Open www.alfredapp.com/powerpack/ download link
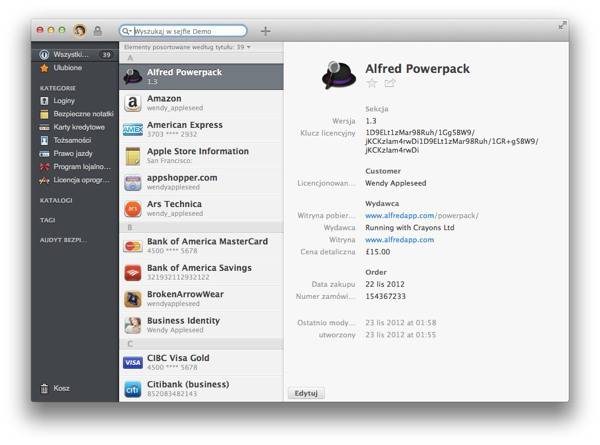Image resolution: width=600 pixels, height=445 pixels. coord(422,215)
